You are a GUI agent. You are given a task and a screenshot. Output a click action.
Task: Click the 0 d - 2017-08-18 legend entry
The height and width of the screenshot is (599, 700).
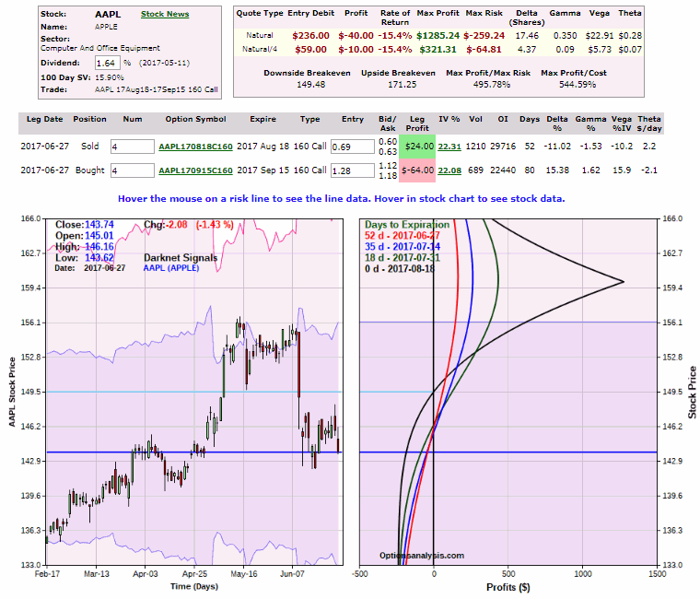[x=400, y=269]
